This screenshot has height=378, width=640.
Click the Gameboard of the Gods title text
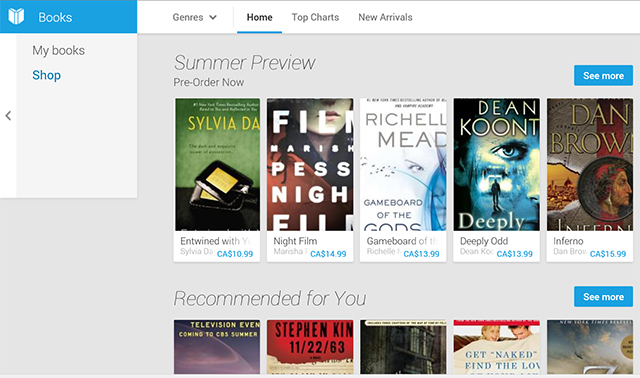[x=402, y=241]
